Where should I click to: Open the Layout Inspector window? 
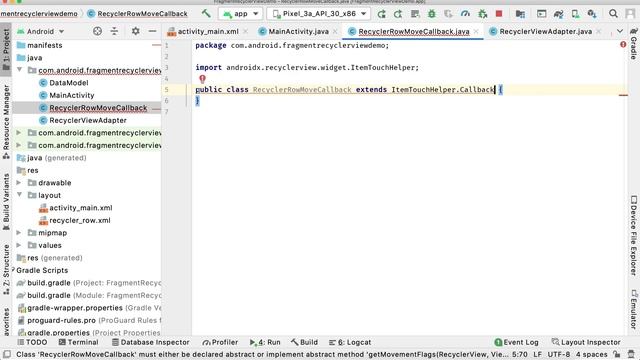click(x=586, y=342)
